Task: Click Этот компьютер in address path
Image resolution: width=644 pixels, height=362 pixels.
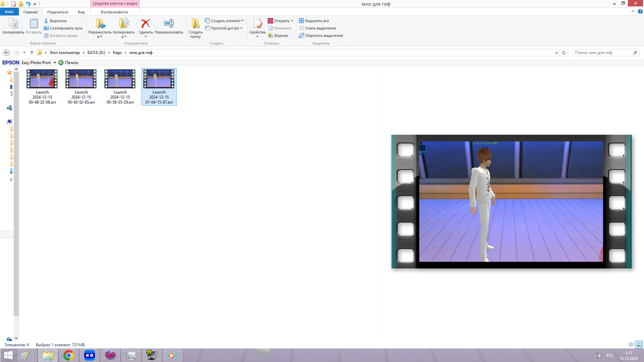Action: pyautogui.click(x=64, y=52)
